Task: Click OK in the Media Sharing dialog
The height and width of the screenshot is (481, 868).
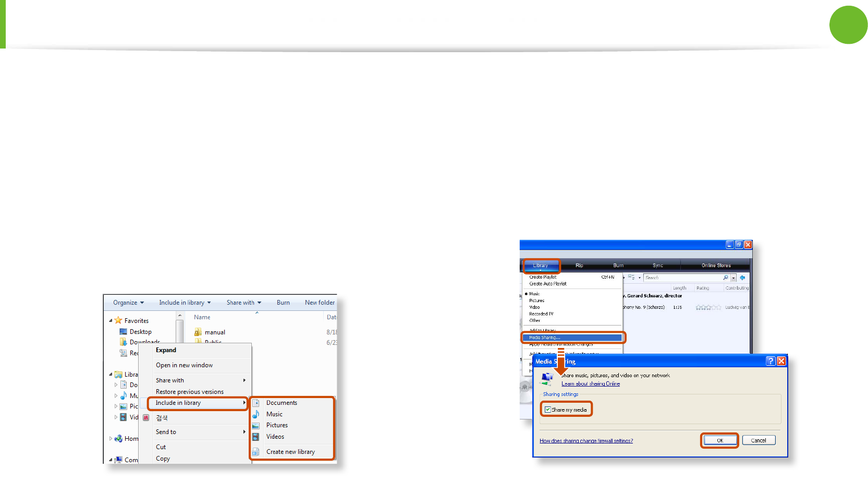Action: tap(719, 440)
